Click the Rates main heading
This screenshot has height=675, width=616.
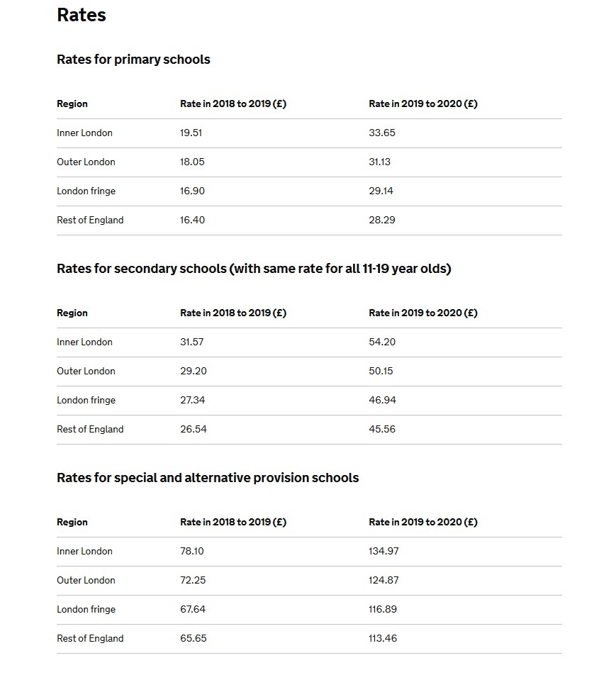82,15
